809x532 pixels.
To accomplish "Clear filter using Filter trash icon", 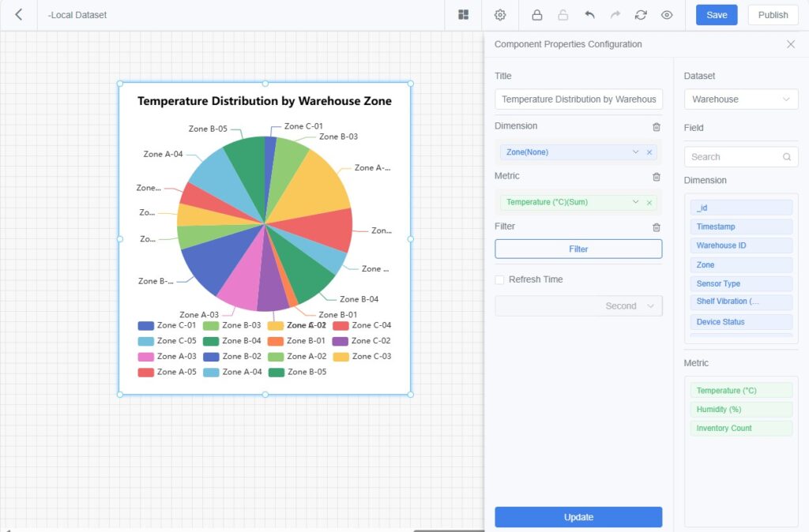I will point(656,227).
